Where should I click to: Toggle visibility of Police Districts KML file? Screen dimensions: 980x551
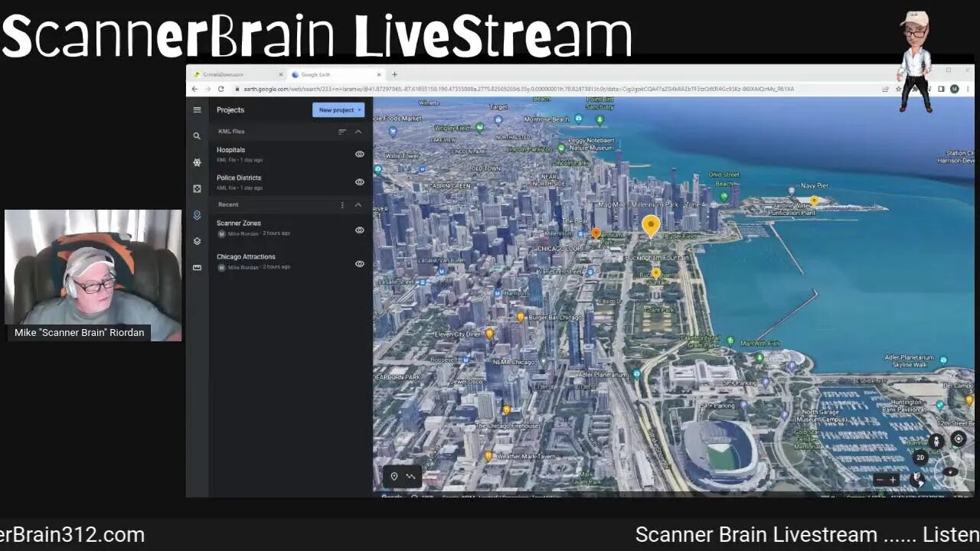point(359,182)
